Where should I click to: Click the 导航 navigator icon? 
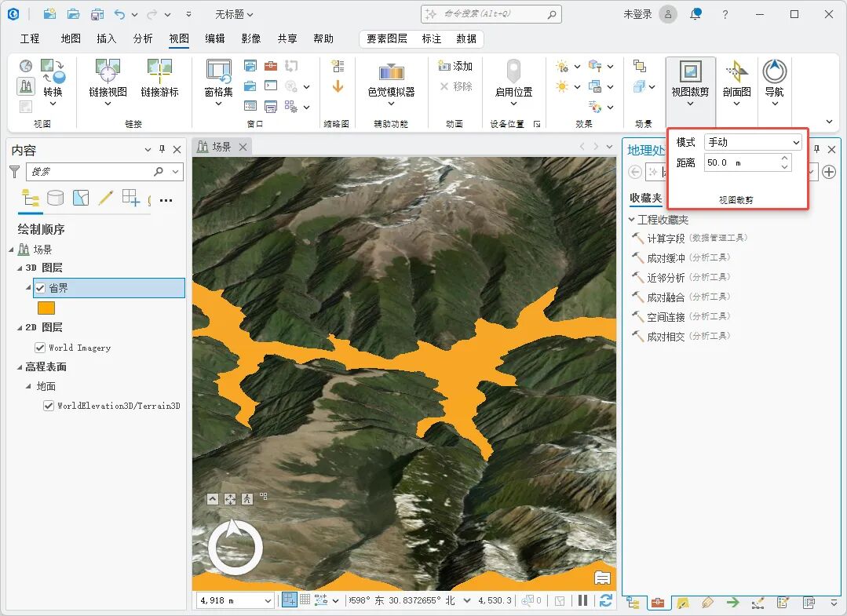pyautogui.click(x=775, y=71)
